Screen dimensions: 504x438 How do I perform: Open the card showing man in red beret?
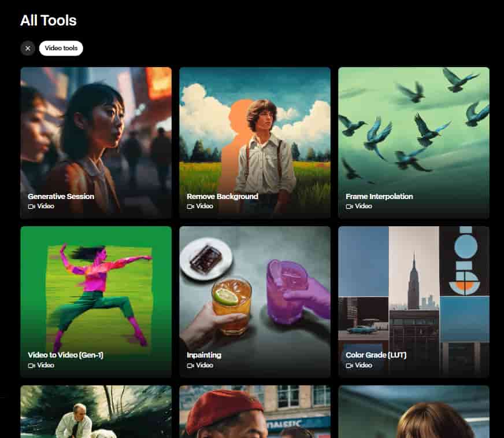tap(255, 411)
